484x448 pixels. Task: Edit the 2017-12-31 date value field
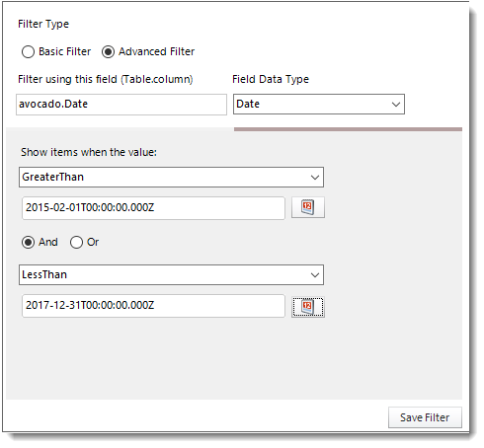point(153,306)
